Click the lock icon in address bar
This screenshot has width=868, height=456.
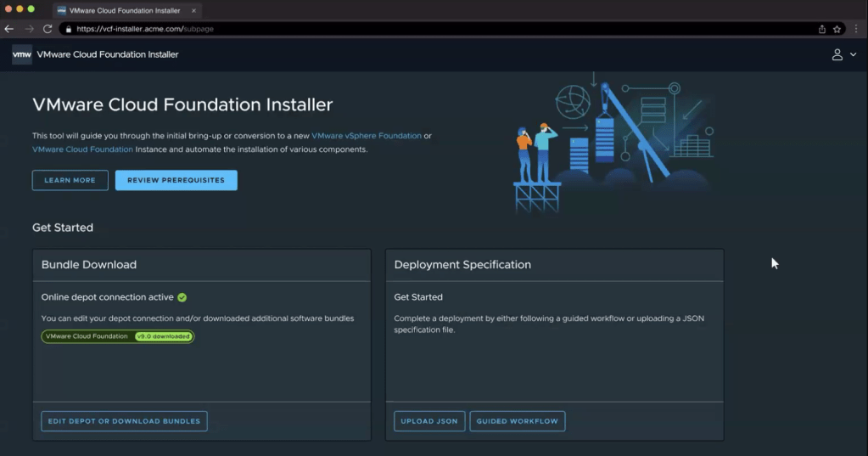pos(68,29)
